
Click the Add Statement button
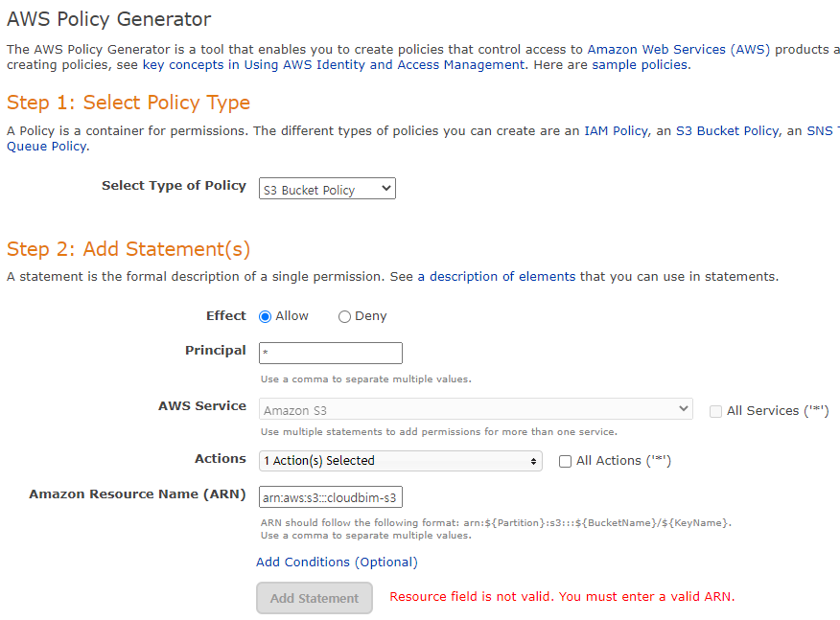[315, 598]
